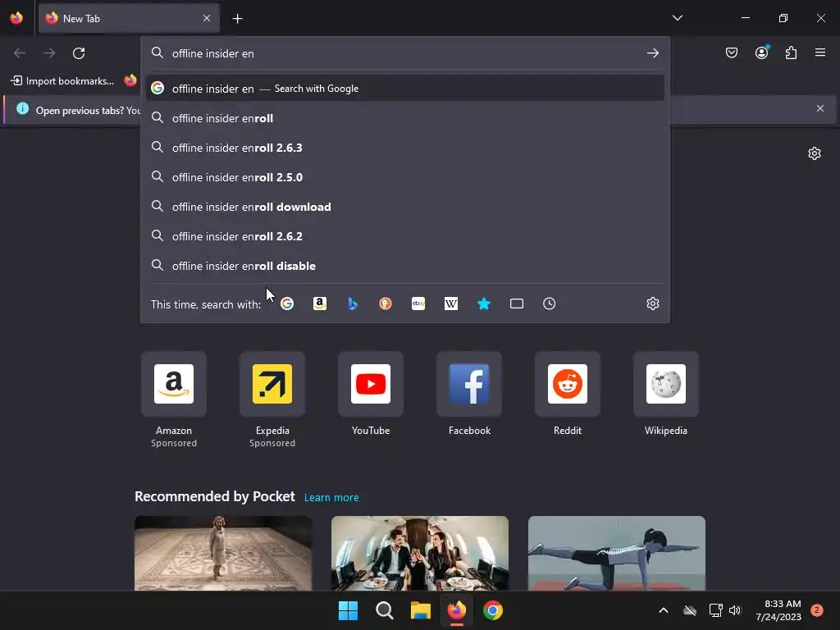
Task: Search with Google one-off engine icon
Action: 287,304
